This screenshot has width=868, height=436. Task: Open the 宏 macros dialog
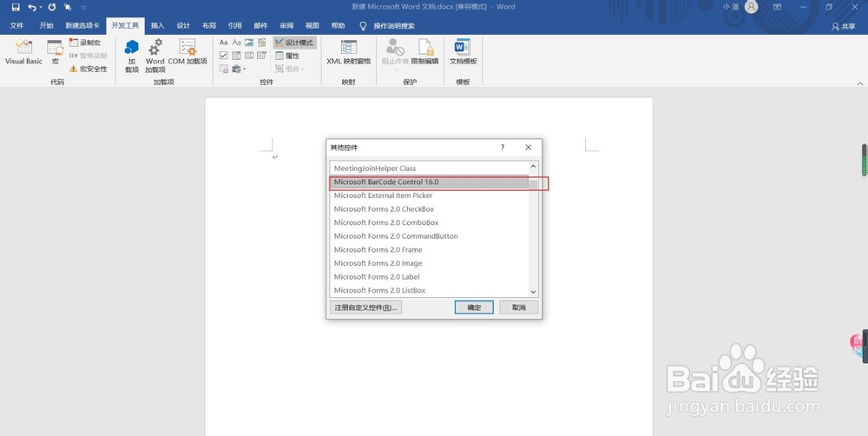pyautogui.click(x=55, y=53)
